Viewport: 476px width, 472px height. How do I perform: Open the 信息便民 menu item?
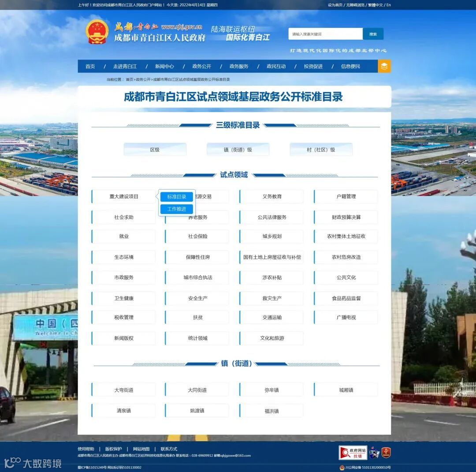pyautogui.click(x=351, y=66)
